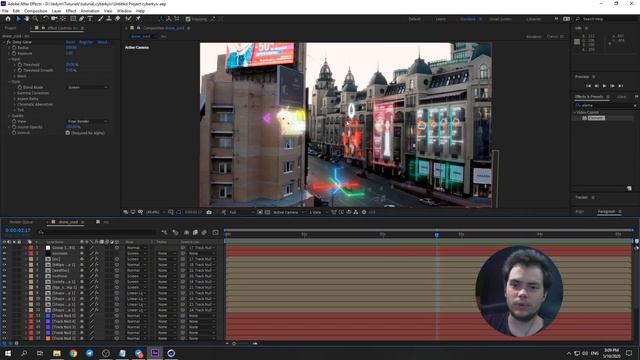Click the About link for Deep Glow
The height and width of the screenshot is (360, 640).
point(102,42)
